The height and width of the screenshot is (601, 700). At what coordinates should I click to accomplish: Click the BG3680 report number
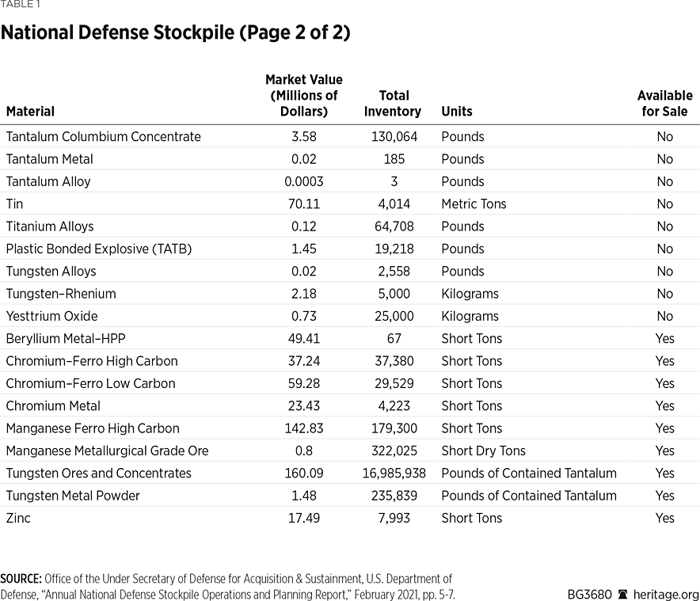tap(590, 594)
